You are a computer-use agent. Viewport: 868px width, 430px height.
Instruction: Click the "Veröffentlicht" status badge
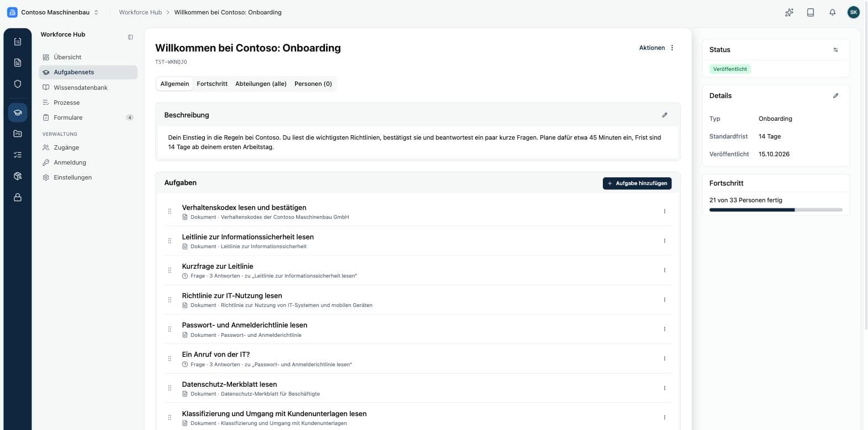click(730, 69)
